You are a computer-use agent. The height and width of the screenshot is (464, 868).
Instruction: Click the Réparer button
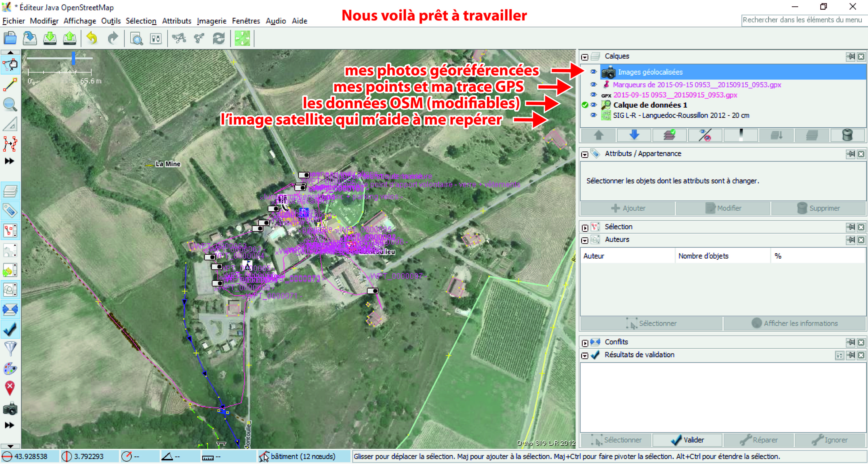pyautogui.click(x=759, y=440)
